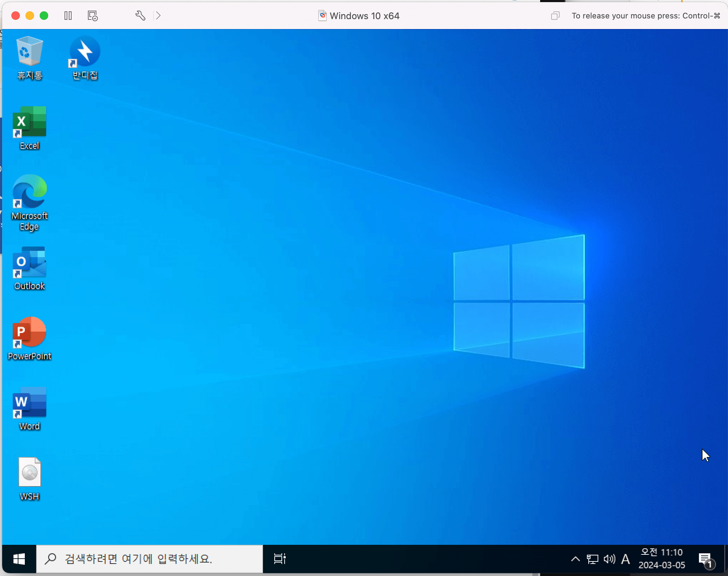Open the network status tray icon

coord(592,559)
